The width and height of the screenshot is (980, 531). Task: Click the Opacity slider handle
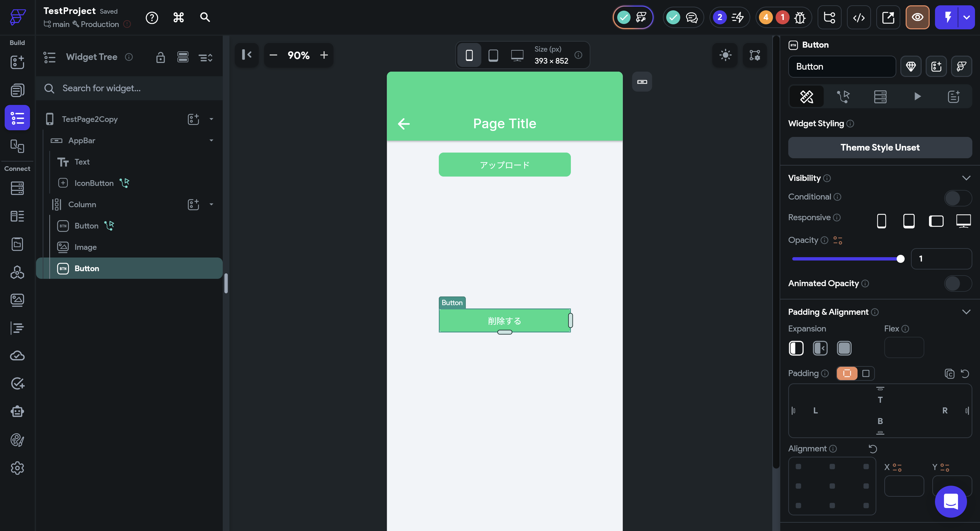point(900,259)
